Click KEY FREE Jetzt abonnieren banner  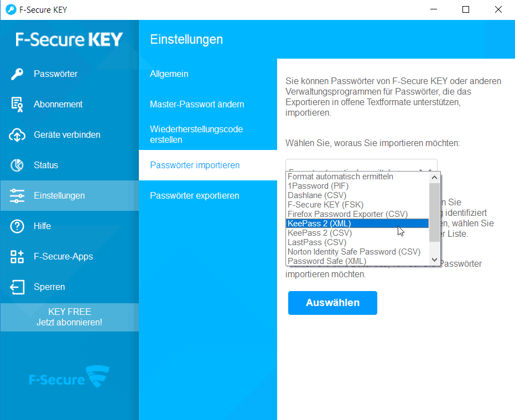click(x=70, y=317)
